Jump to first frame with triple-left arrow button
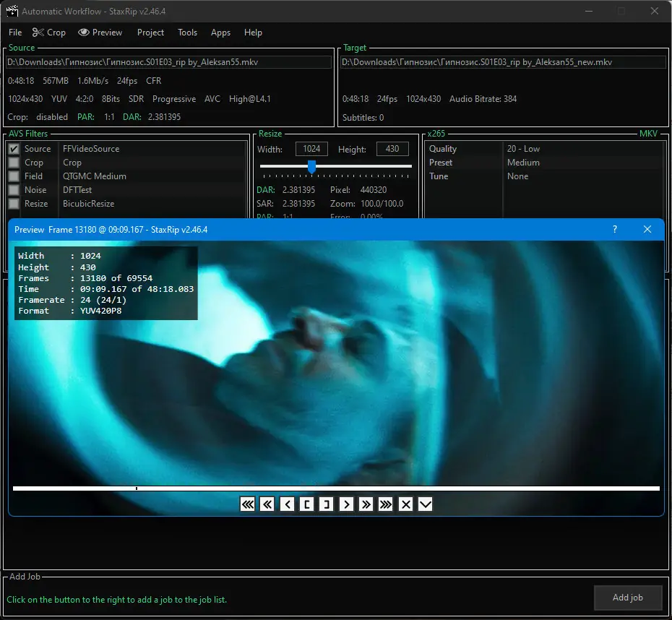Viewport: 672px width, 620px height. tap(247, 504)
